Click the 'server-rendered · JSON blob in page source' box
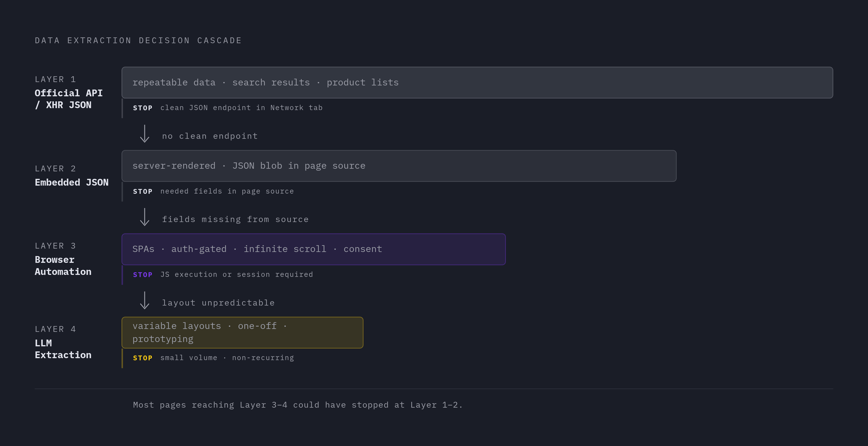The height and width of the screenshot is (446, 868). tap(399, 166)
